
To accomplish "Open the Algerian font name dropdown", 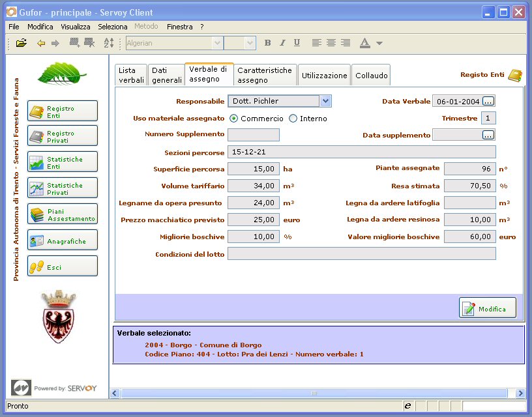I will (x=218, y=43).
